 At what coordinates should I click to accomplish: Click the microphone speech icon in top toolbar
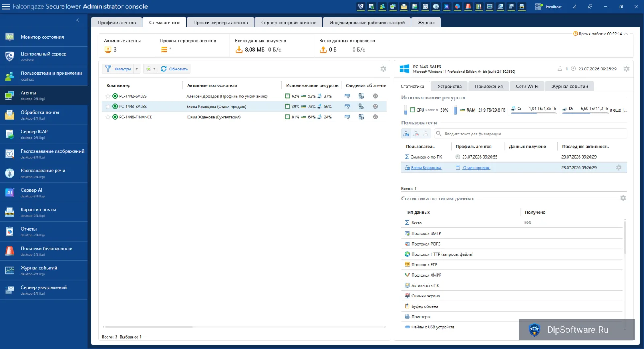click(x=436, y=6)
